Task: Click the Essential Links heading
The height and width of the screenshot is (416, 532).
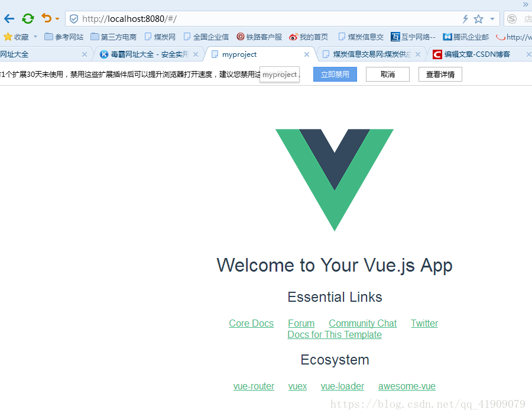Action: tap(335, 297)
